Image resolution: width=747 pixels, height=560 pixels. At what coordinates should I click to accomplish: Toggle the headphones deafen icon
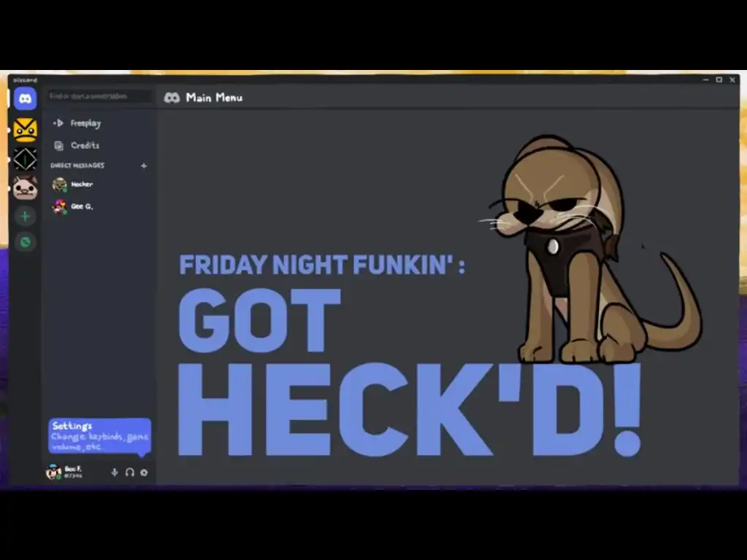(130, 472)
